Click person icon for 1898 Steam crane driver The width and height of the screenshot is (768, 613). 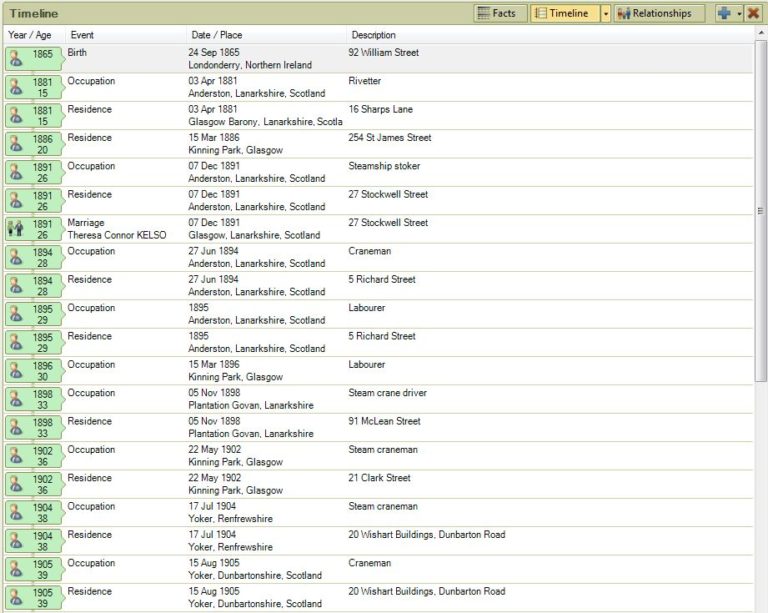[16, 400]
